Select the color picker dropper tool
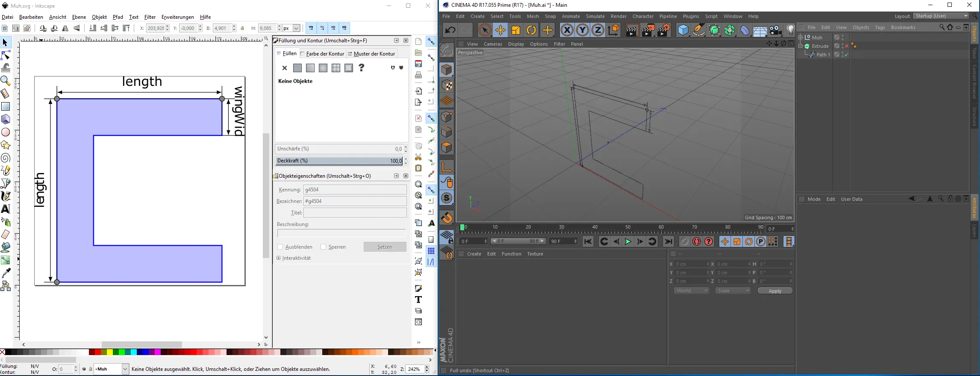Viewport: 980px width, 376px height. point(6,273)
